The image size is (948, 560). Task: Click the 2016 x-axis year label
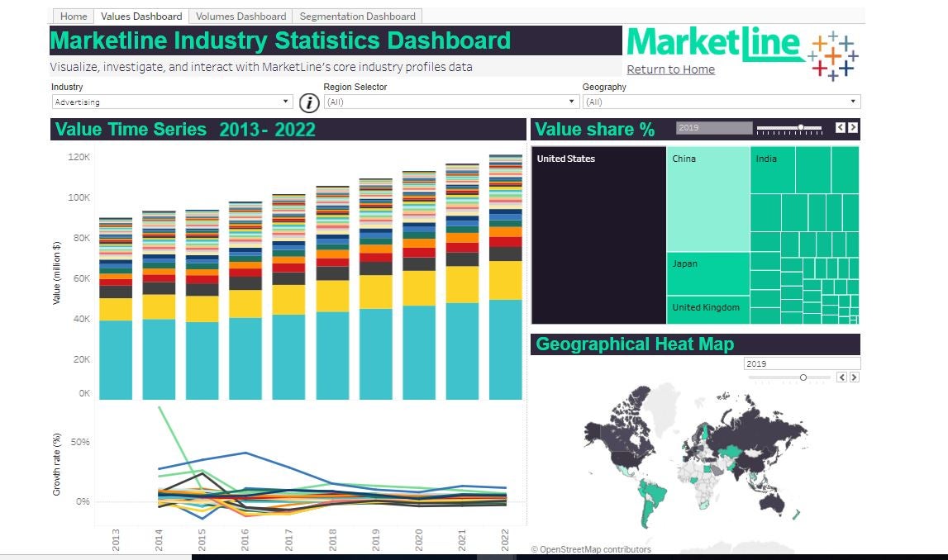[x=245, y=539]
